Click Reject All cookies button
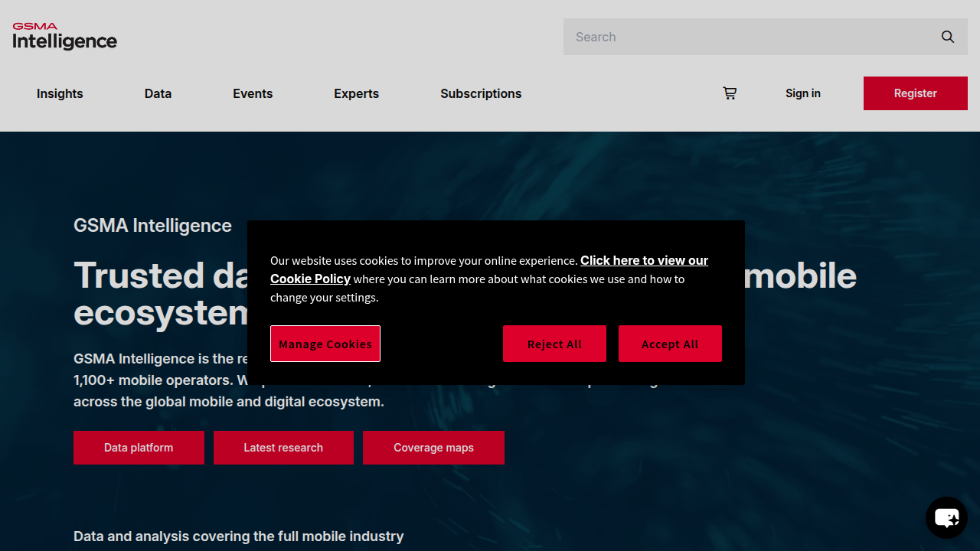980x551 pixels. [x=554, y=344]
